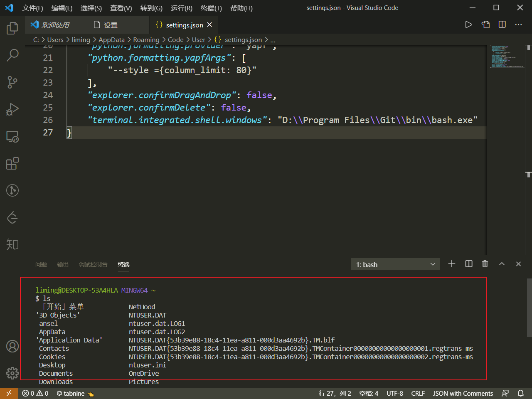Screen dimensions: 532x399
Task: Open Manage settings gear icon
Action: point(12,373)
